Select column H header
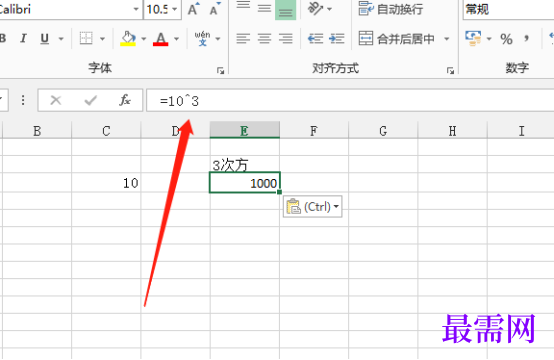554x360 pixels. pos(452,131)
